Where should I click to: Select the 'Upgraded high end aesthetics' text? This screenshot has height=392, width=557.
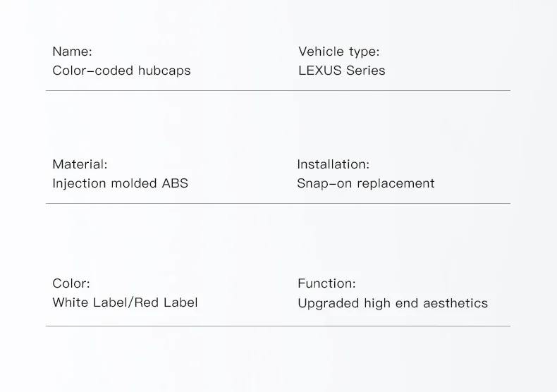pos(393,304)
